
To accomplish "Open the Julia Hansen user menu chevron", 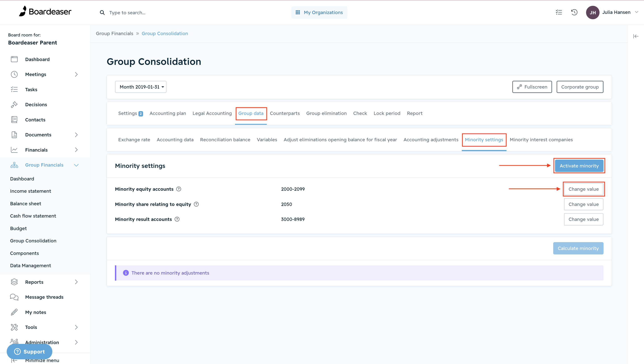I will point(636,12).
